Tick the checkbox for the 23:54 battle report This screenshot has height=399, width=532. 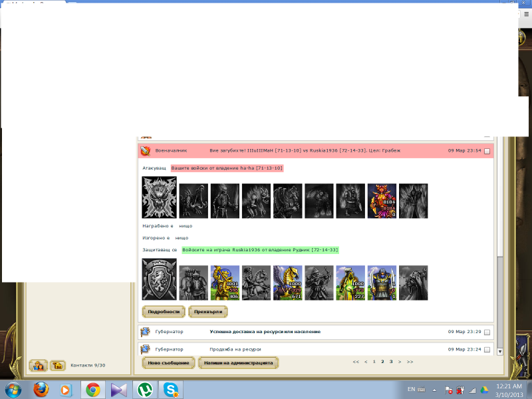click(x=487, y=152)
